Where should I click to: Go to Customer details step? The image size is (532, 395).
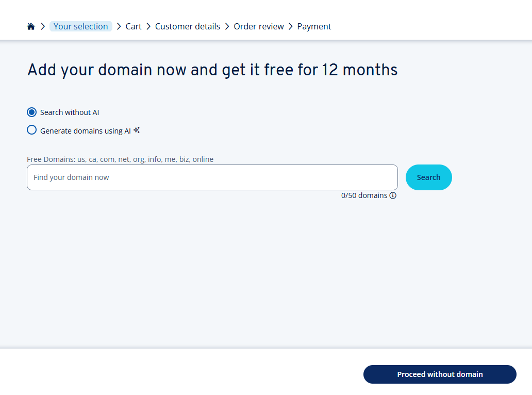(188, 26)
